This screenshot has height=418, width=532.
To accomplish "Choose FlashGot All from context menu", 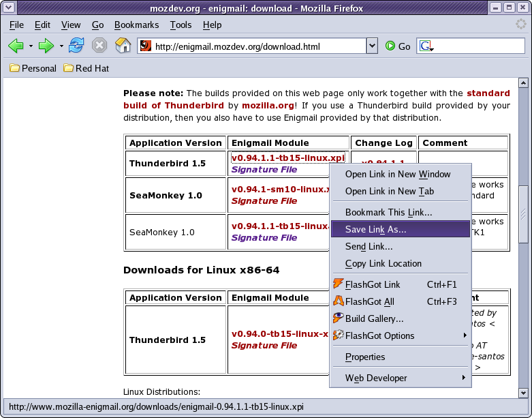I will (401, 301).
